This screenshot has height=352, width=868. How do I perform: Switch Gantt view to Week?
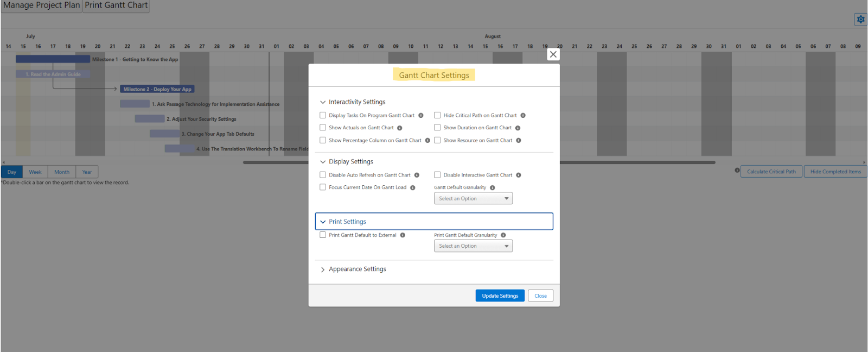point(35,172)
